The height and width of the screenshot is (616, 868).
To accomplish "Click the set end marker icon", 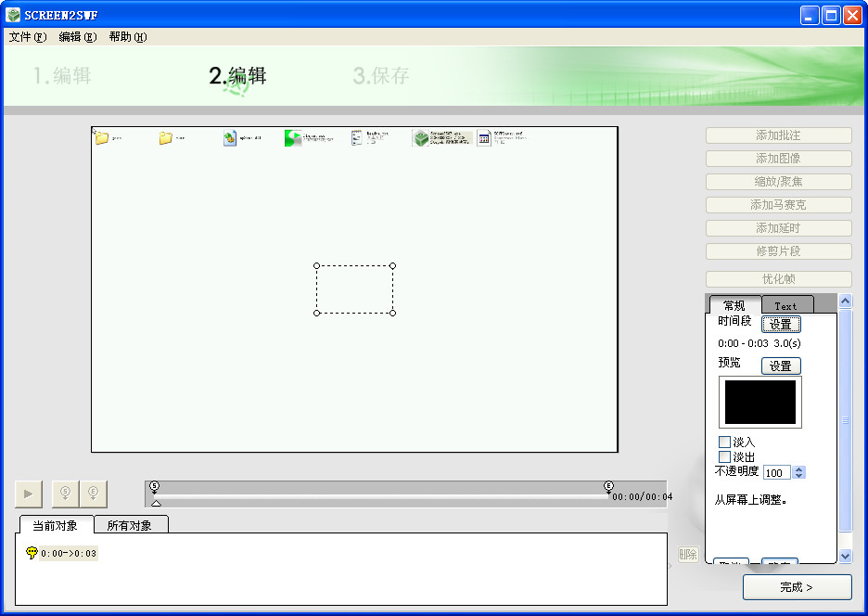I will coord(93,494).
